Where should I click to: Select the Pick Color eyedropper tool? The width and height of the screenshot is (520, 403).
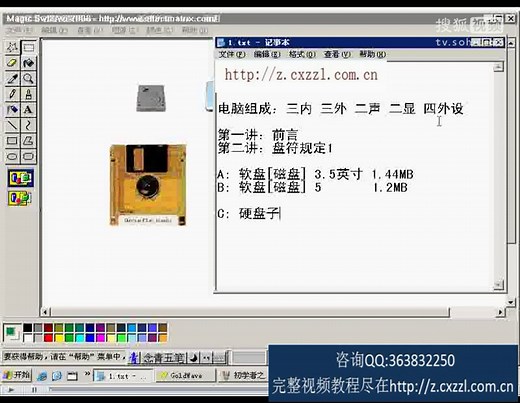pos(12,79)
